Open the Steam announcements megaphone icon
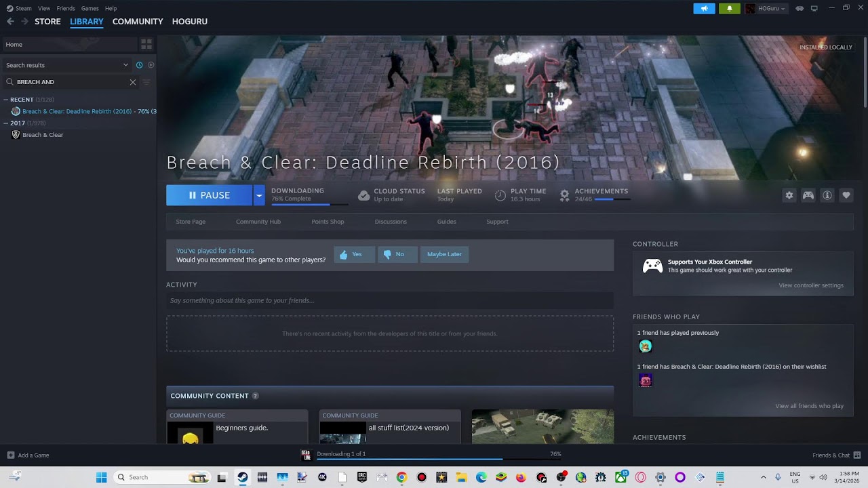 [x=704, y=8]
